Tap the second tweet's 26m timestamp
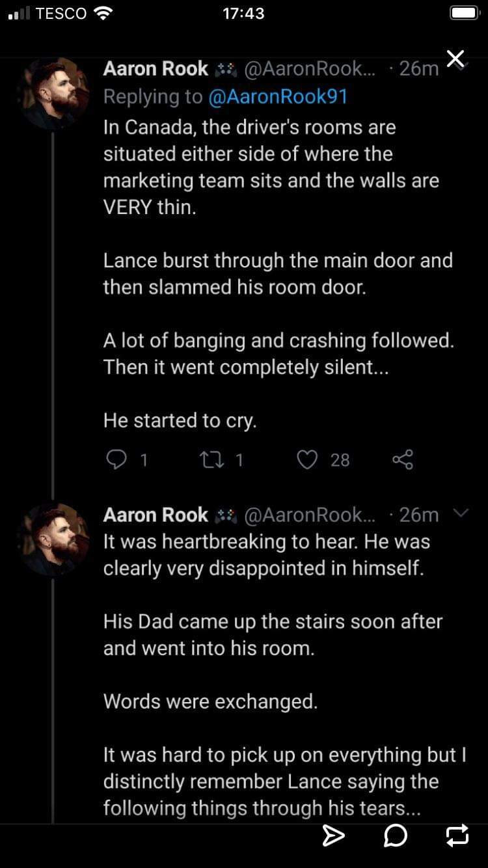The image size is (488, 868). (418, 515)
